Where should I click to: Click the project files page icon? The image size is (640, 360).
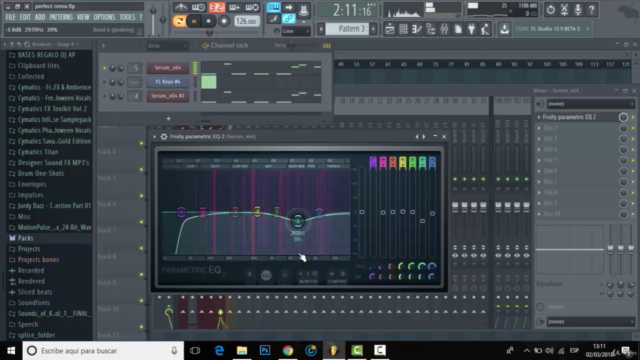(x=458, y=29)
